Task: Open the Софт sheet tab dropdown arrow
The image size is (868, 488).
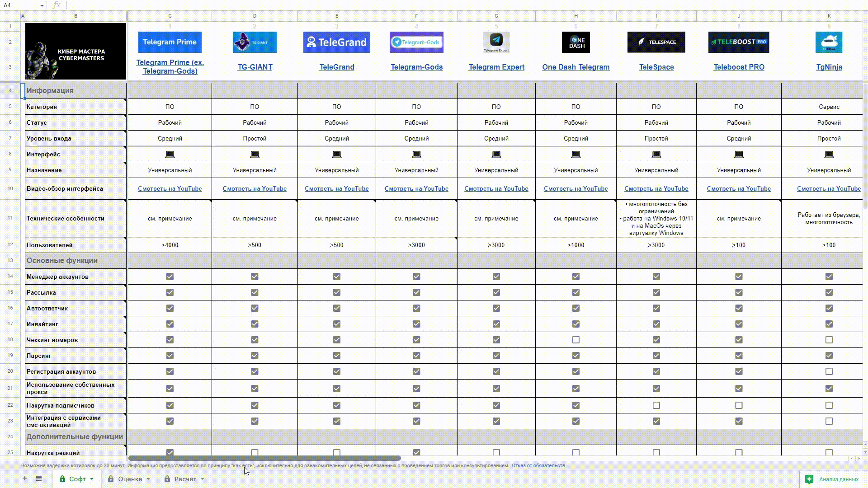Action: [x=92, y=479]
